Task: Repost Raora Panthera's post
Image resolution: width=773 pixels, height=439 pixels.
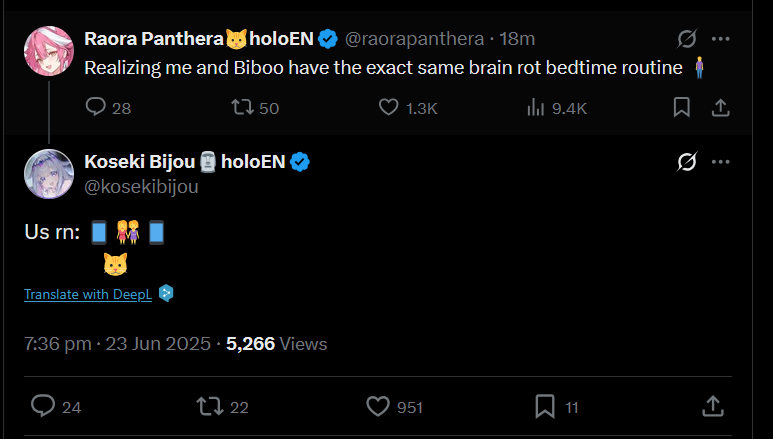Action: pyautogui.click(x=243, y=107)
